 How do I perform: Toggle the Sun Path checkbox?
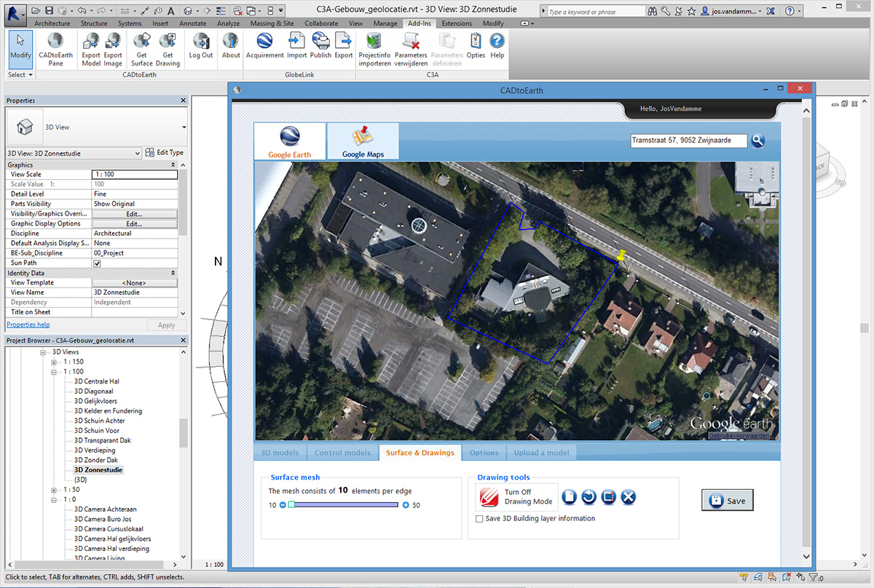click(97, 263)
